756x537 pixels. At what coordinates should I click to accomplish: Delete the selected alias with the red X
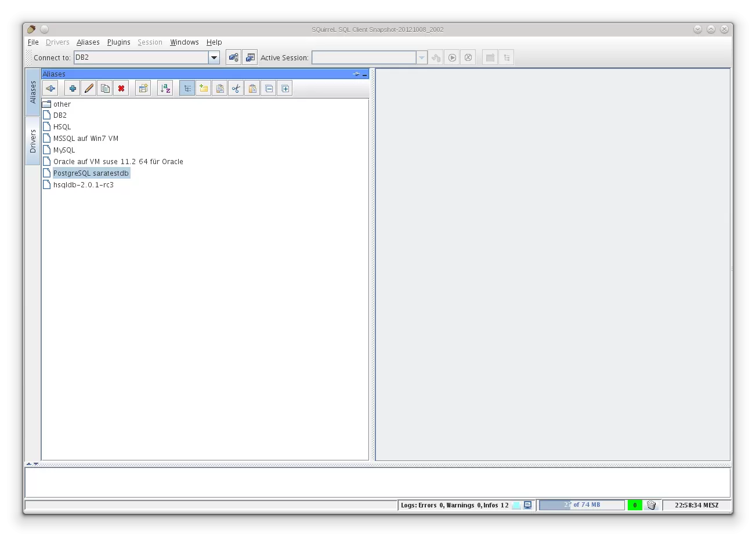(x=121, y=88)
